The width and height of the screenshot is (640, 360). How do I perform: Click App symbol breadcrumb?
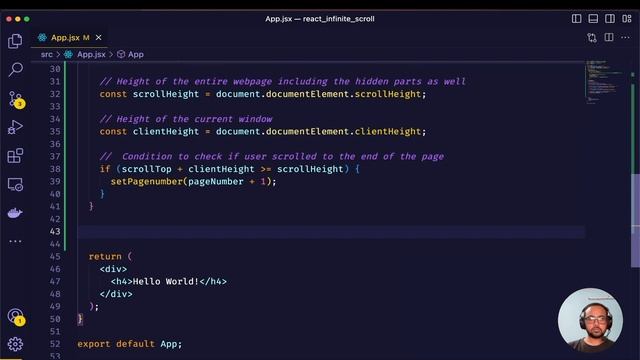click(x=136, y=54)
